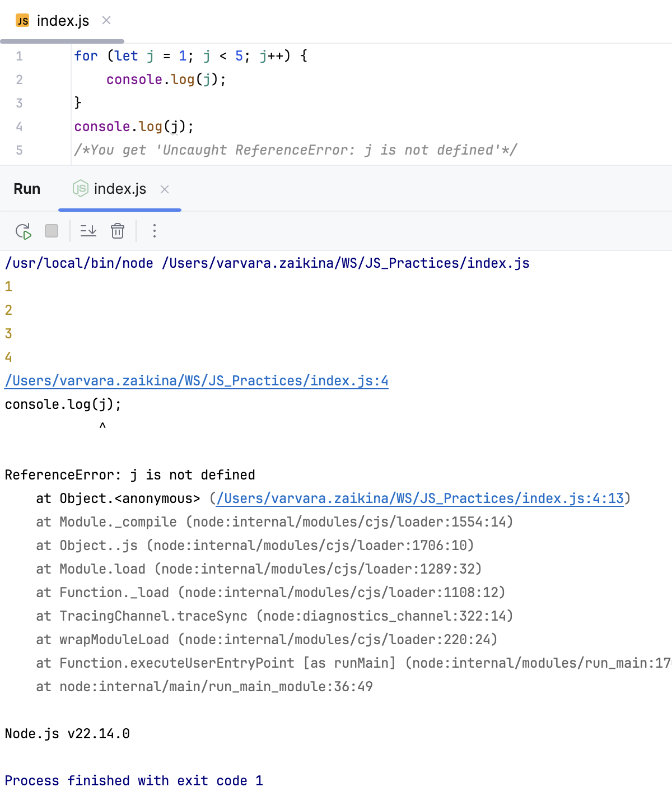The image size is (672, 801).
Task: Click line number 1 in the gutter
Action: point(19,56)
